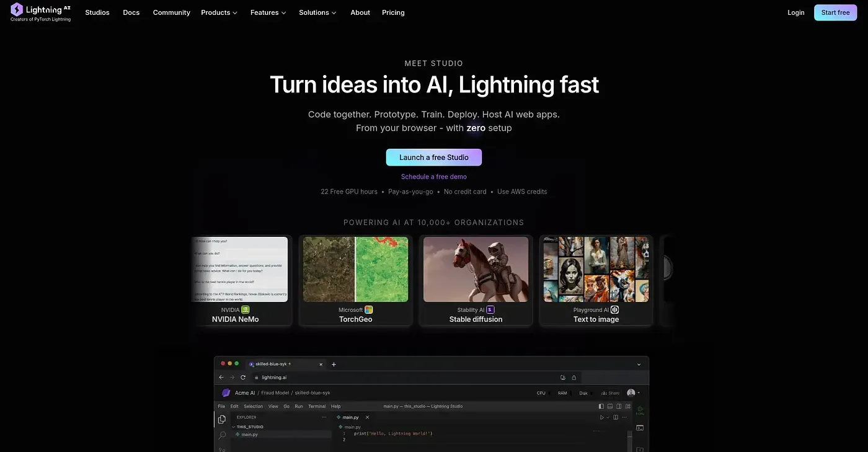
Task: Open the TorchGeo satellite map card
Action: [x=356, y=280]
